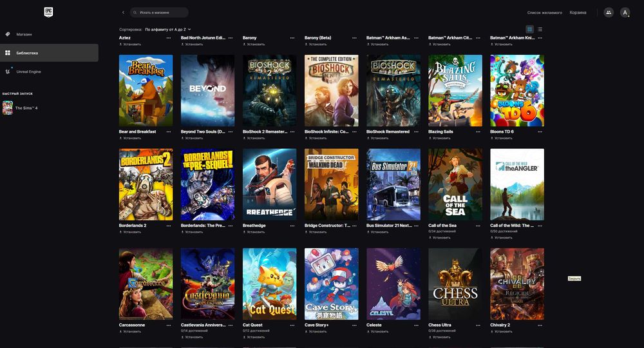Select the Beyond Two Souls cover art

coord(208,90)
